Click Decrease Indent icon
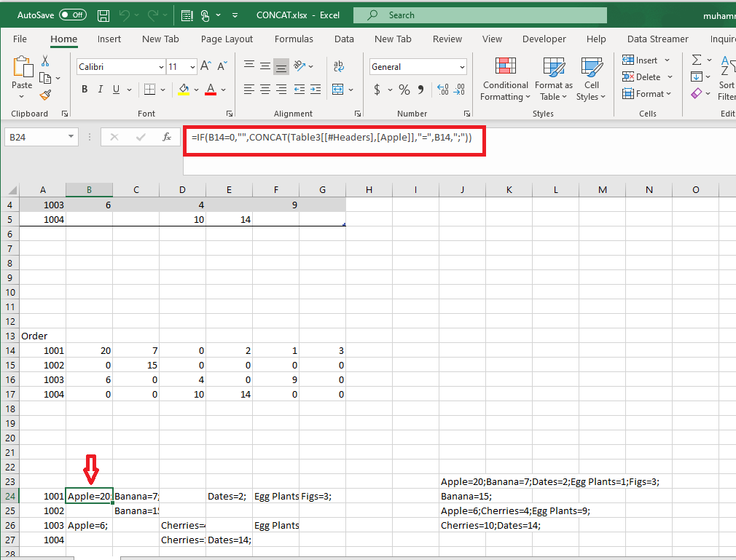Image resolution: width=736 pixels, height=560 pixels. click(x=300, y=89)
